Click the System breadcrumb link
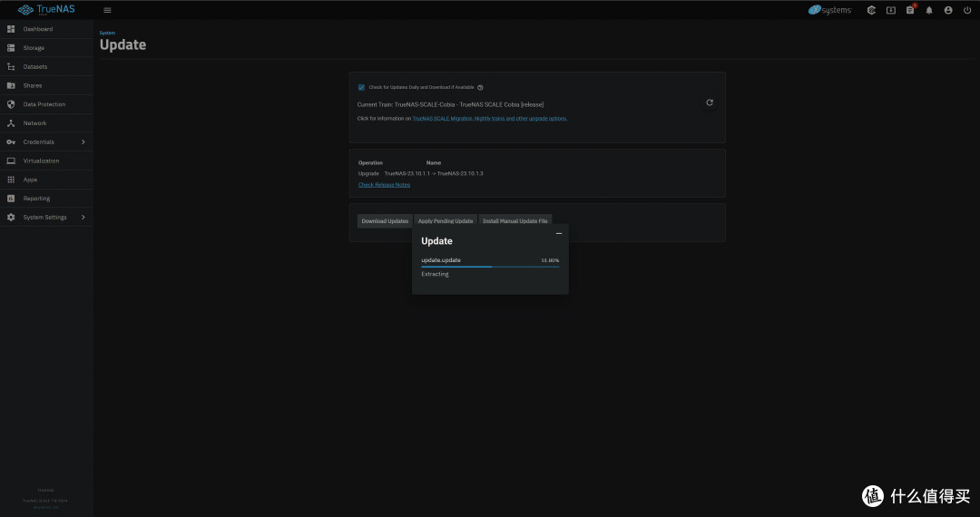The width and height of the screenshot is (980, 517). 107,33
